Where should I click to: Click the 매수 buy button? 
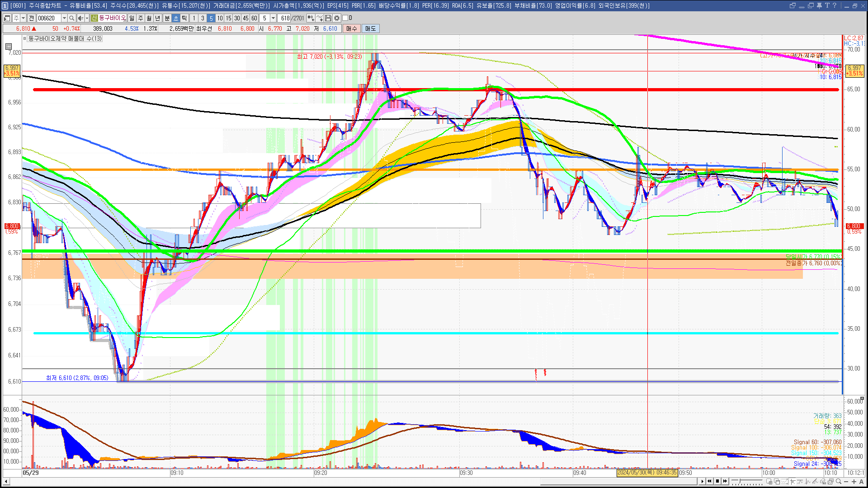point(352,28)
